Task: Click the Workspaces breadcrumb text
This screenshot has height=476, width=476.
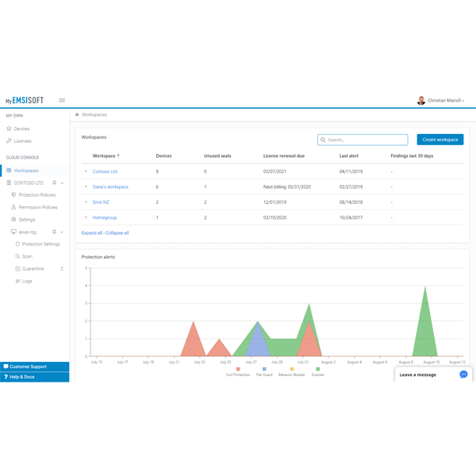Action: 94,115
